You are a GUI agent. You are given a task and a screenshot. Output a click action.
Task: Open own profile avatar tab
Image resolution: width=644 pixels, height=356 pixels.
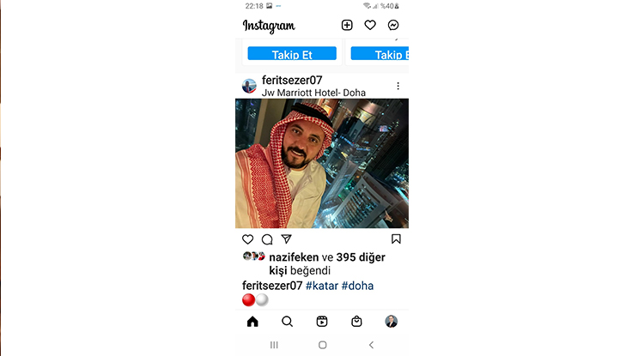pyautogui.click(x=391, y=322)
